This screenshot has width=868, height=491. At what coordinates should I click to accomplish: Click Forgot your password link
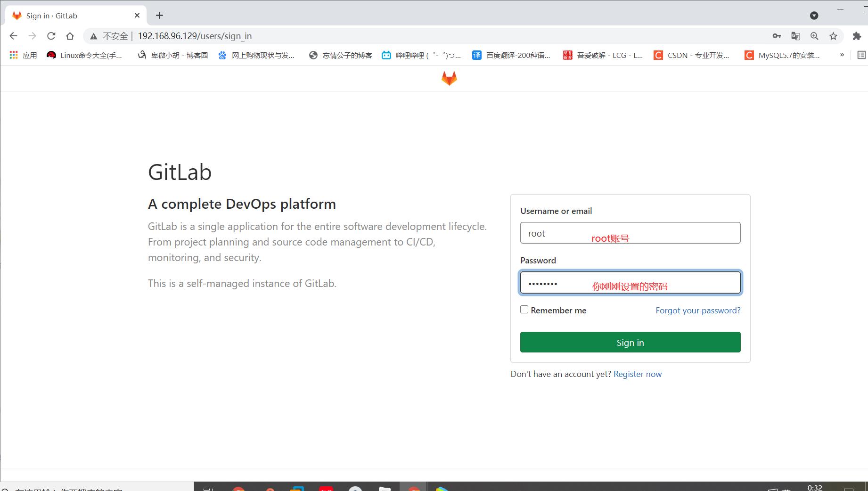tap(698, 310)
